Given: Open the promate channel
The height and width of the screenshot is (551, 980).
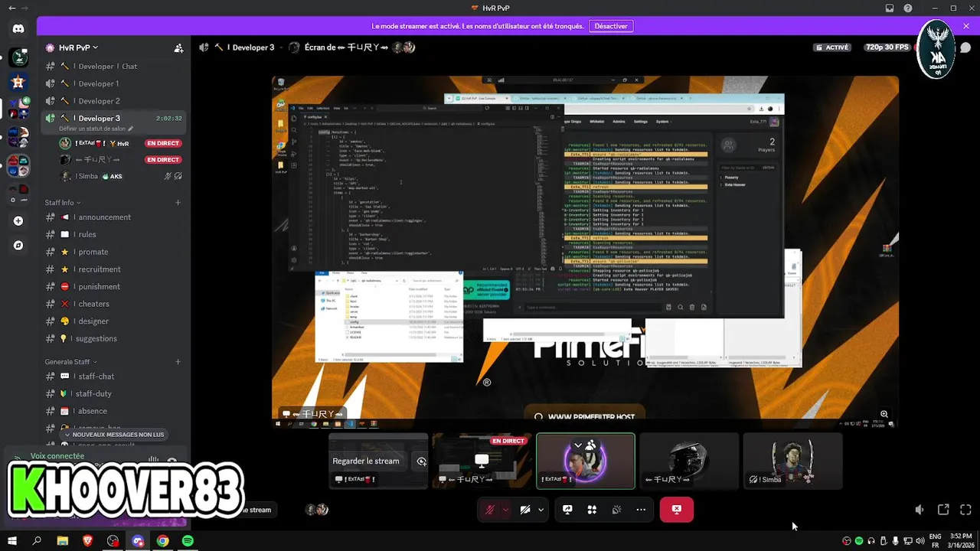Looking at the screenshot, I should tap(113, 252).
